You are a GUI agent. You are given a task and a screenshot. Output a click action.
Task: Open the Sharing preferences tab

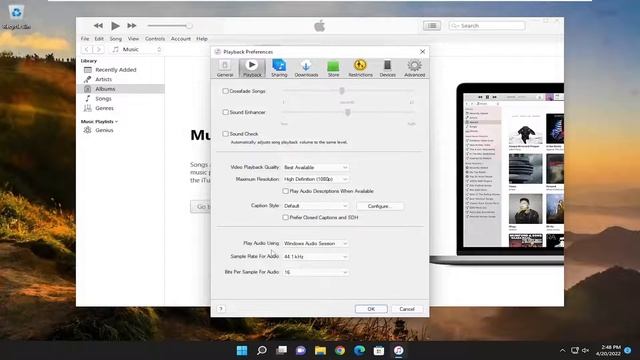[x=279, y=68]
